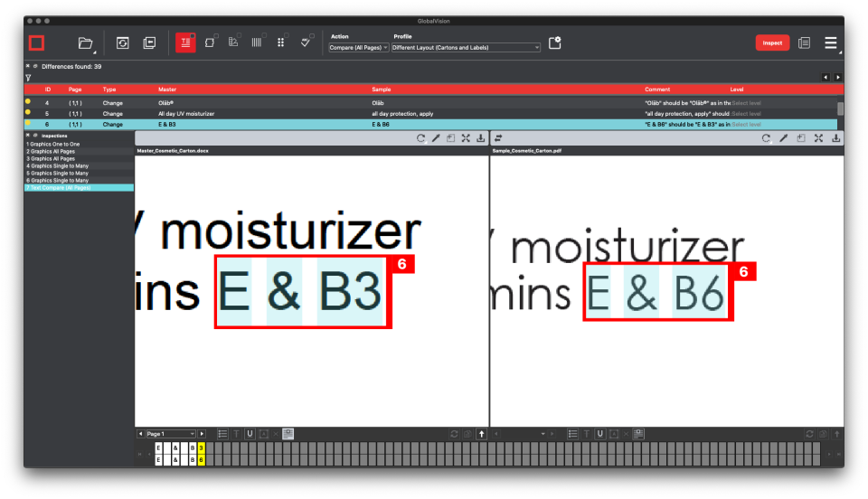868x499 pixels.
Task: Click the load previous session icon
Action: point(149,42)
